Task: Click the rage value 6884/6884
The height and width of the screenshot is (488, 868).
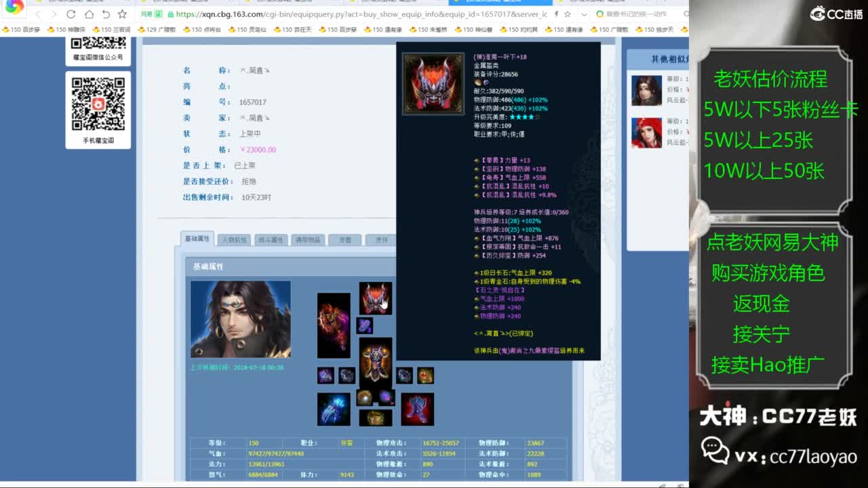Action: 264,475
